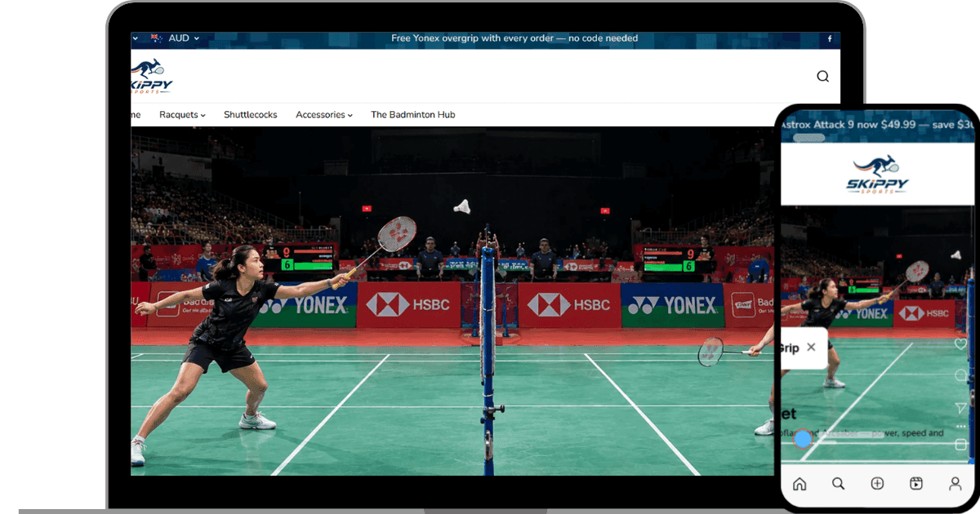
Task: Tap the bookmark save icon on the phone
Action: coord(961,445)
